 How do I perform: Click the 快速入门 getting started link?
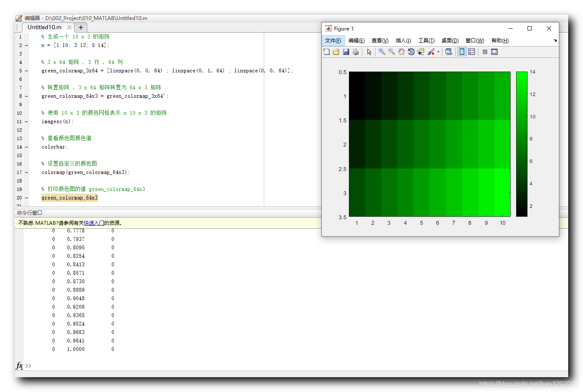(x=94, y=223)
